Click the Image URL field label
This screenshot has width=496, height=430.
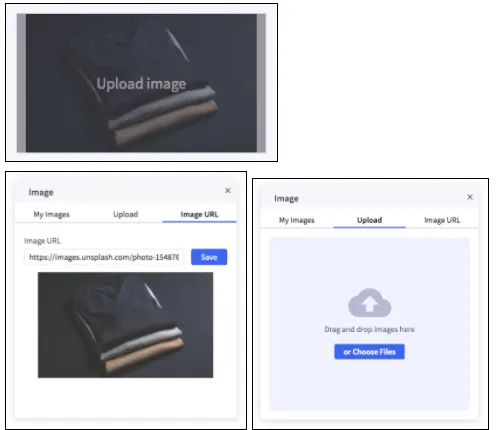pyautogui.click(x=42, y=241)
